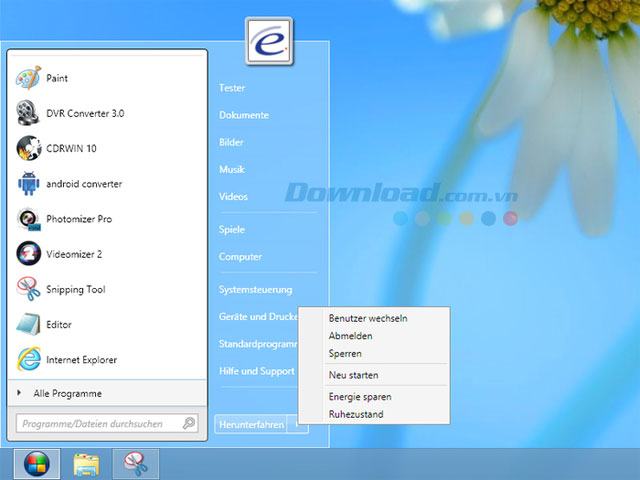Open Paint from the start menu
This screenshot has height=480, width=640.
tap(57, 78)
